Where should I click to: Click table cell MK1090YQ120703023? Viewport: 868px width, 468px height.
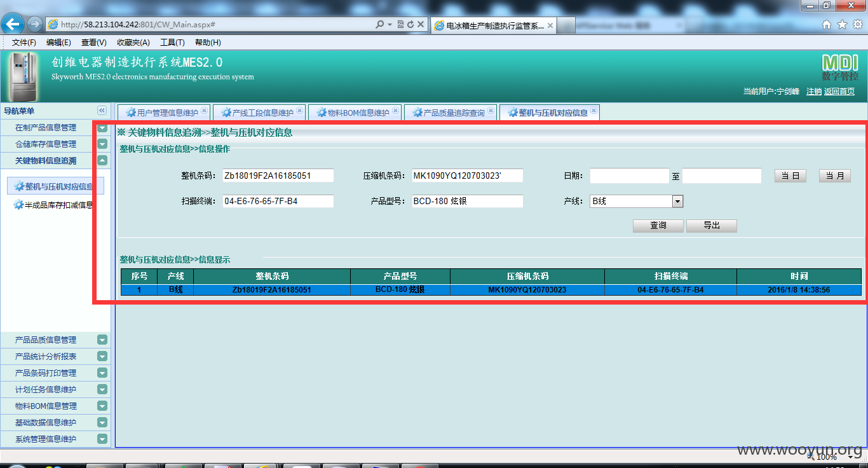click(x=527, y=290)
